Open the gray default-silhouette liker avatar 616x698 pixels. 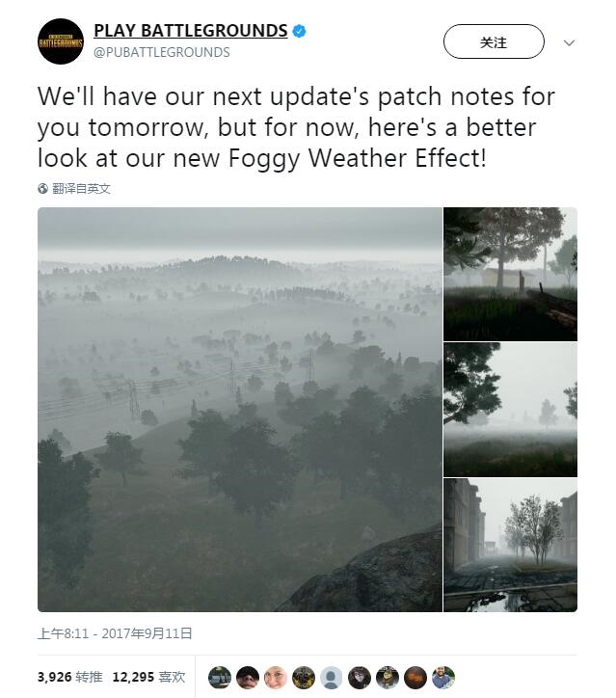pyautogui.click(x=332, y=678)
